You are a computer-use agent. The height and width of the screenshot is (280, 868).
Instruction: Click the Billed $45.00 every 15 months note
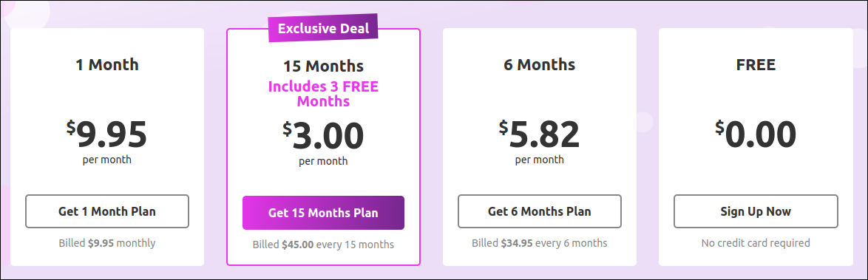tap(323, 244)
